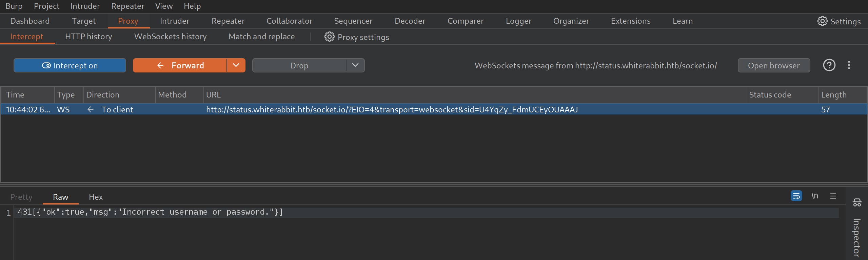868x260 pixels.
Task: Click the Open browser button
Action: (774, 65)
